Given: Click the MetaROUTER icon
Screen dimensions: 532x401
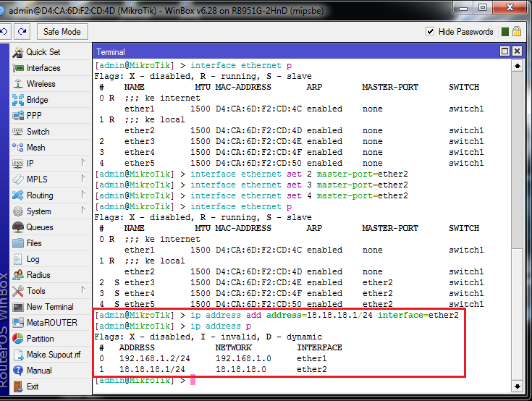Looking at the screenshot, I should pos(18,323).
